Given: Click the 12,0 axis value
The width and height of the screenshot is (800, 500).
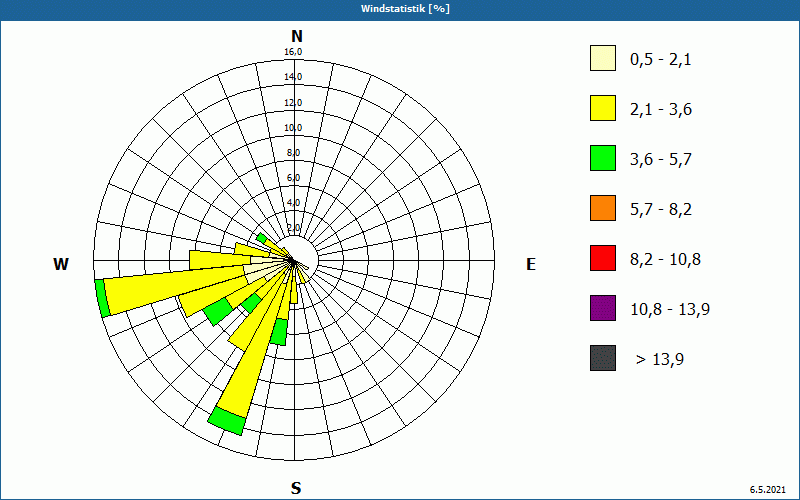Looking at the screenshot, I should click(293, 103).
